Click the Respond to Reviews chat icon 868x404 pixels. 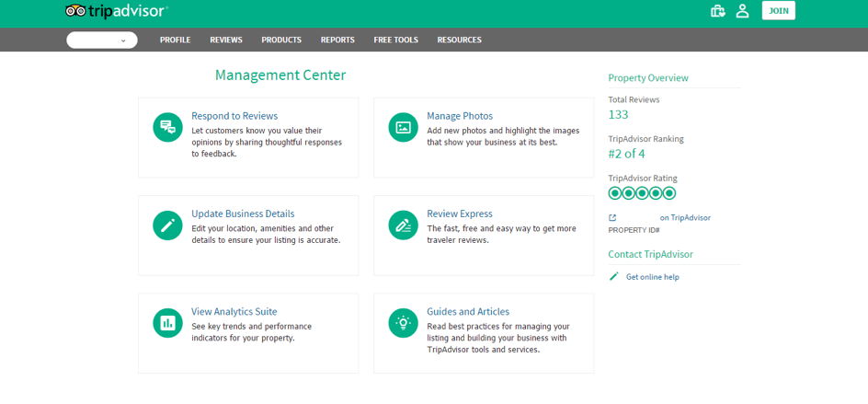coord(167,128)
